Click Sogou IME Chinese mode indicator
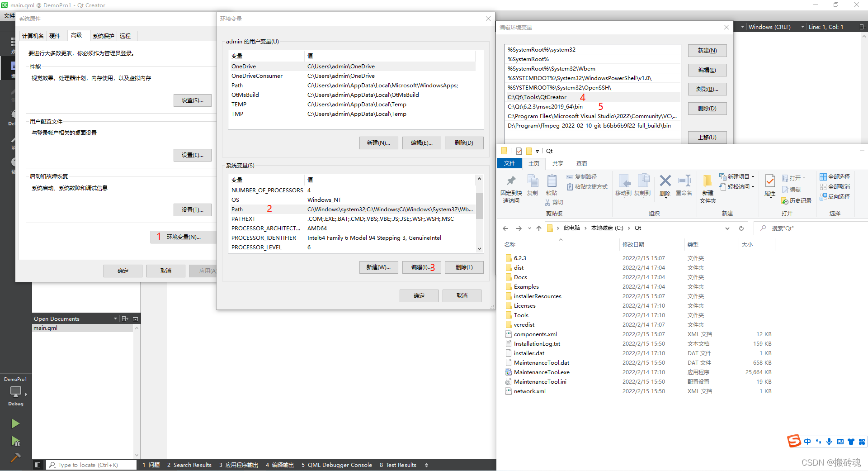Screen dimensions: 868x471 807,442
